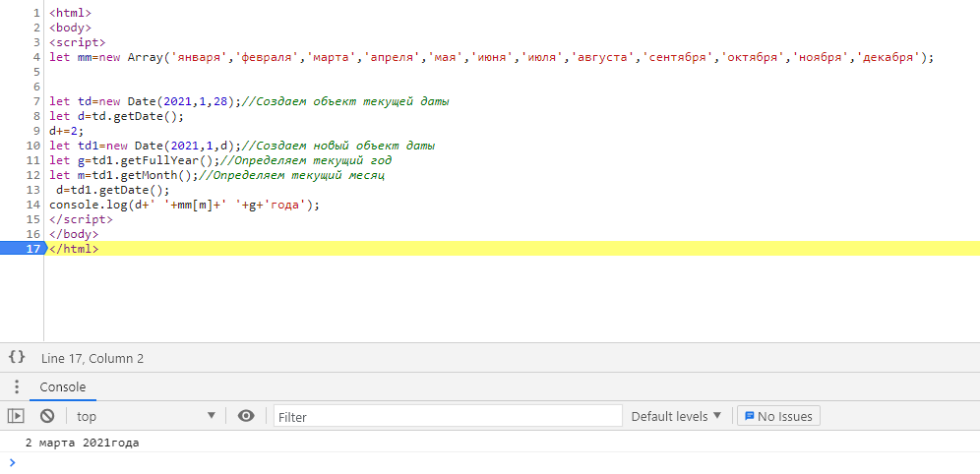Image resolution: width=980 pixels, height=474 pixels.
Task: Create a live expression with eye icon
Action: (x=246, y=416)
